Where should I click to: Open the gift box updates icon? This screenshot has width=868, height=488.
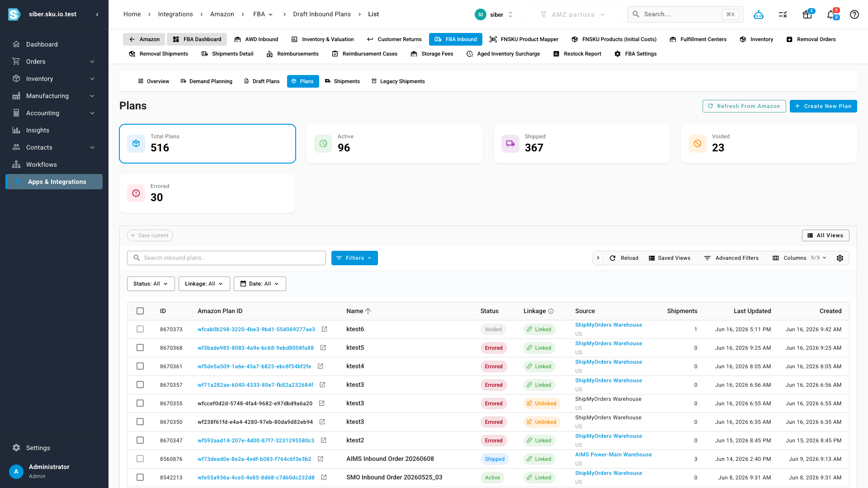(807, 14)
